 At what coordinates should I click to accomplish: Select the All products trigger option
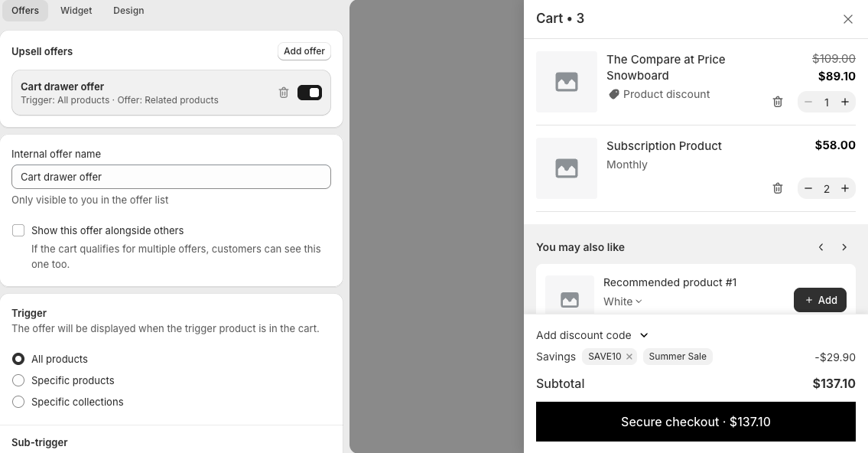tap(18, 359)
